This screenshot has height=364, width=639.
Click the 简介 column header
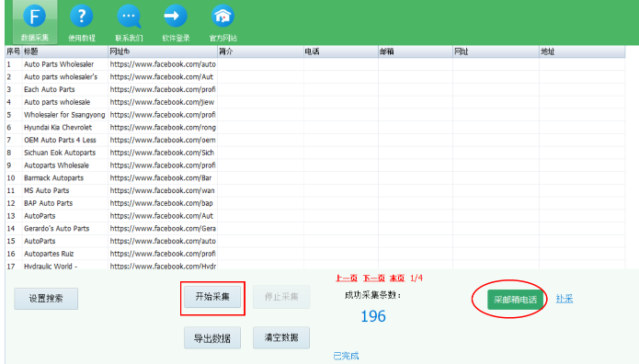point(260,51)
